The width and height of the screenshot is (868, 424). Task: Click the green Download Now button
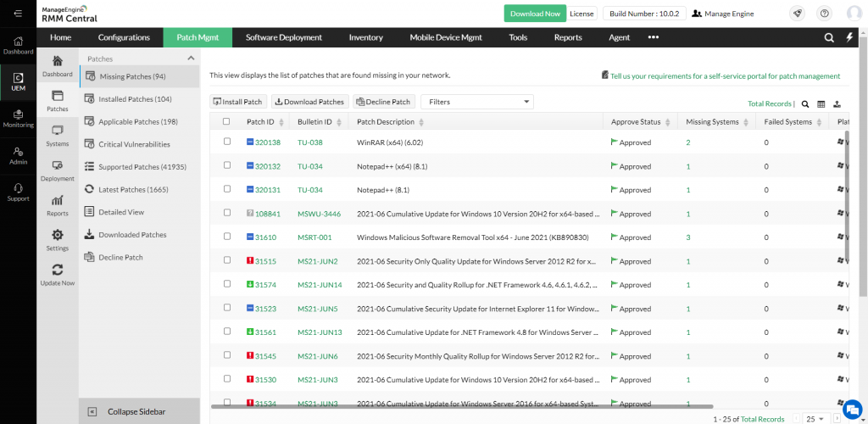tap(535, 14)
